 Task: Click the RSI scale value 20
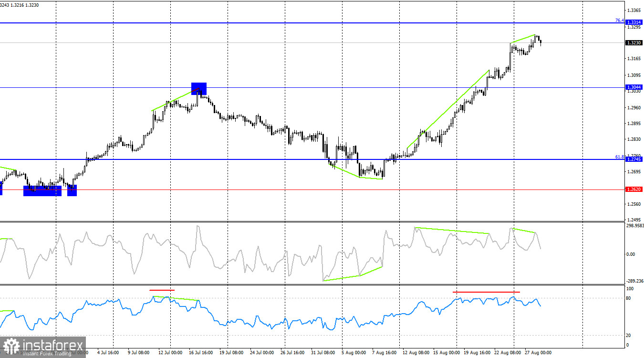point(629,336)
